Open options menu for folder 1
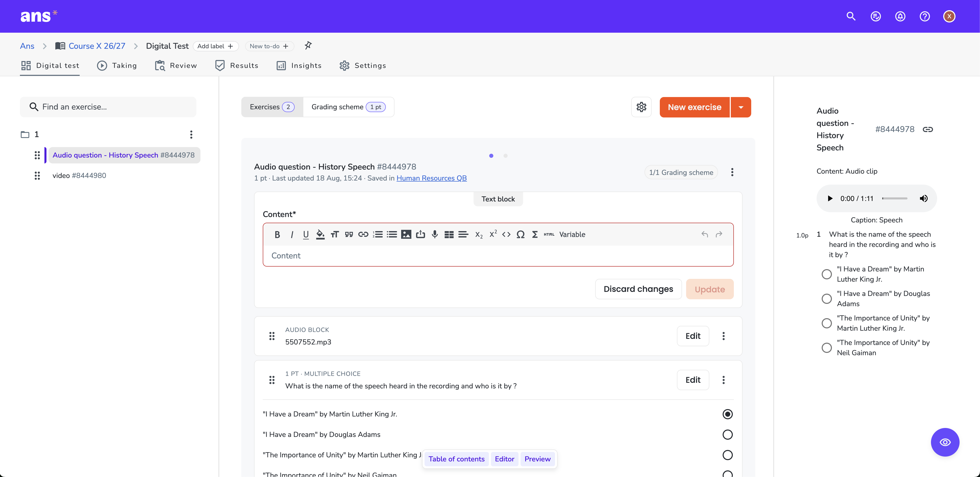This screenshot has height=477, width=980. coord(191,134)
